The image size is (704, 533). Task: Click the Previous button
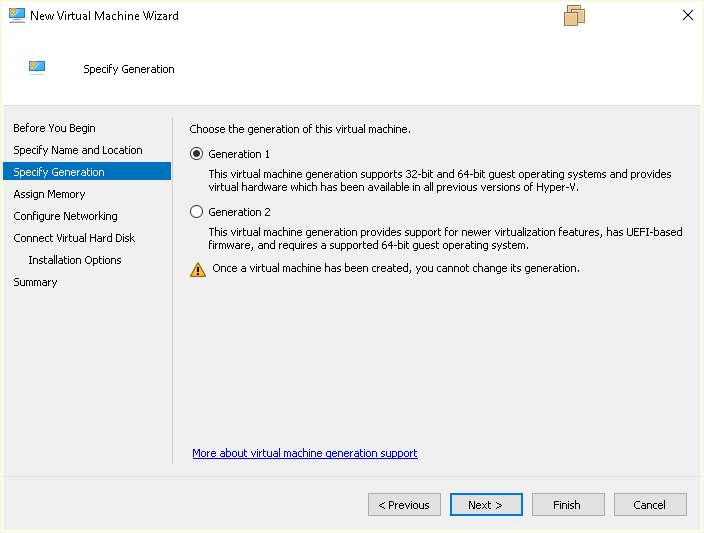pyautogui.click(x=404, y=505)
